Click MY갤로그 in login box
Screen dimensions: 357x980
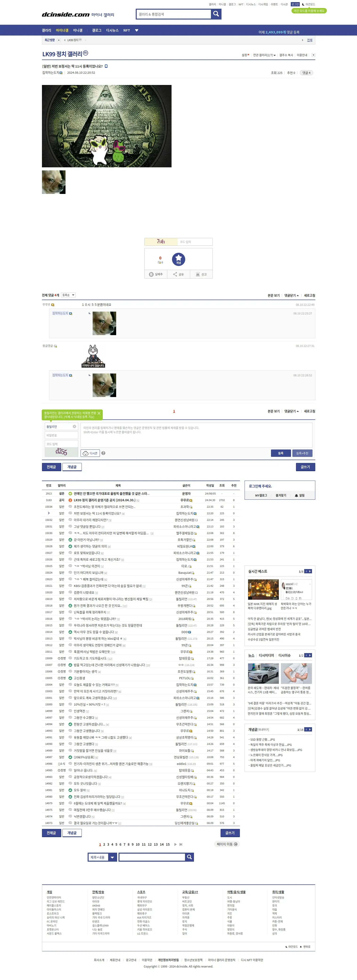[261, 495]
